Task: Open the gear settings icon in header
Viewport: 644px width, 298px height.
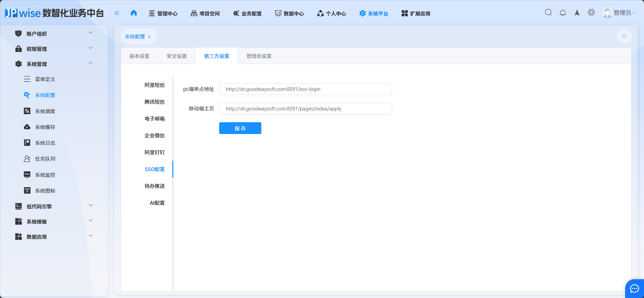Action: 591,12
